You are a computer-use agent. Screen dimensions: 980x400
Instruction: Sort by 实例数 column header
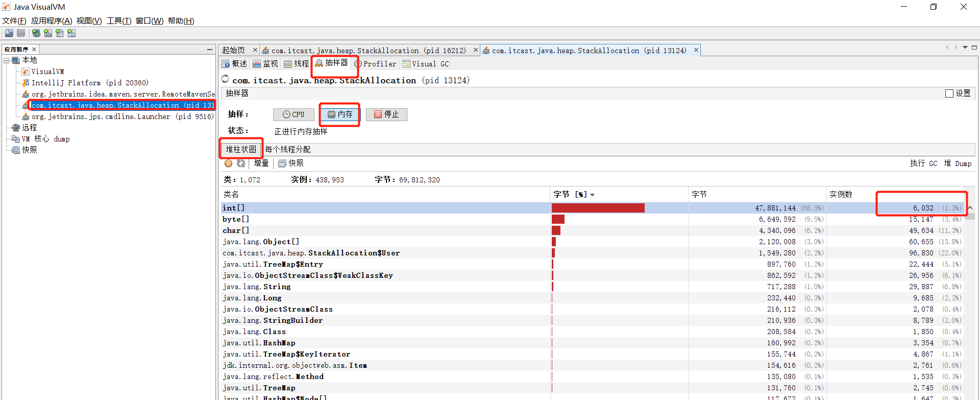[x=894, y=195]
